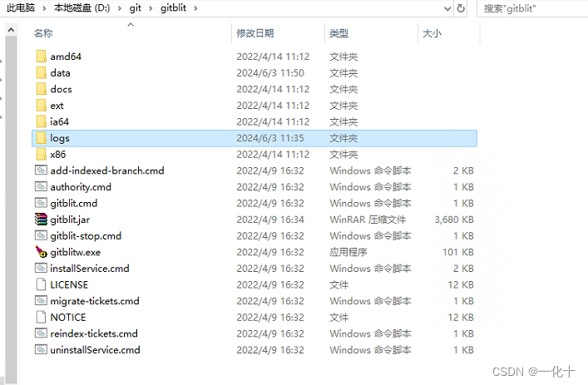Select the ia64 folder icon
The width and height of the screenshot is (588, 385).
point(42,122)
